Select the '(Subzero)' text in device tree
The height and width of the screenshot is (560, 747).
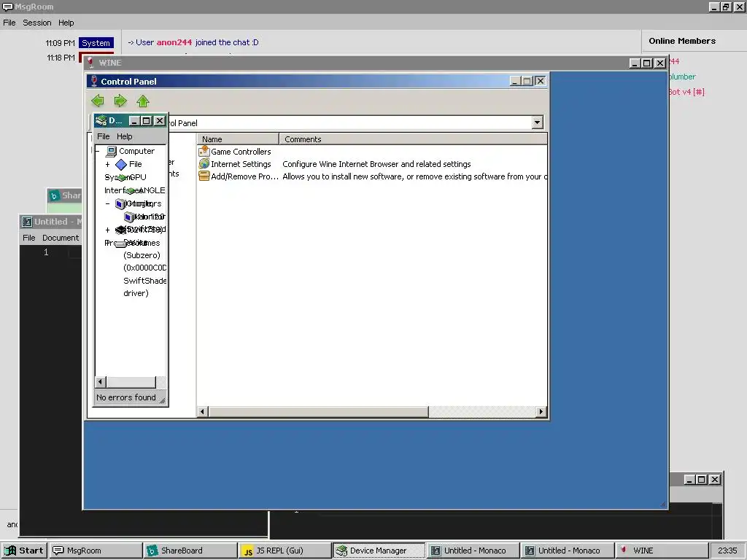point(142,255)
